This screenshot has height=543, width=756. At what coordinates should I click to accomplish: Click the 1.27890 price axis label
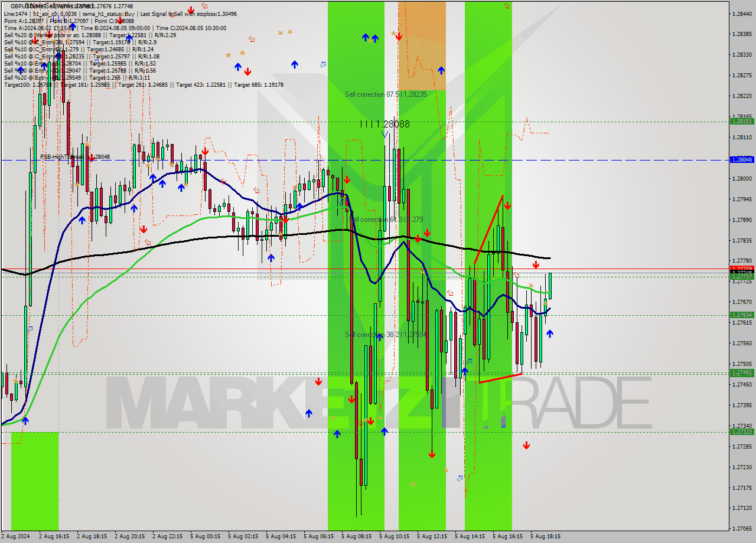pyautogui.click(x=742, y=220)
